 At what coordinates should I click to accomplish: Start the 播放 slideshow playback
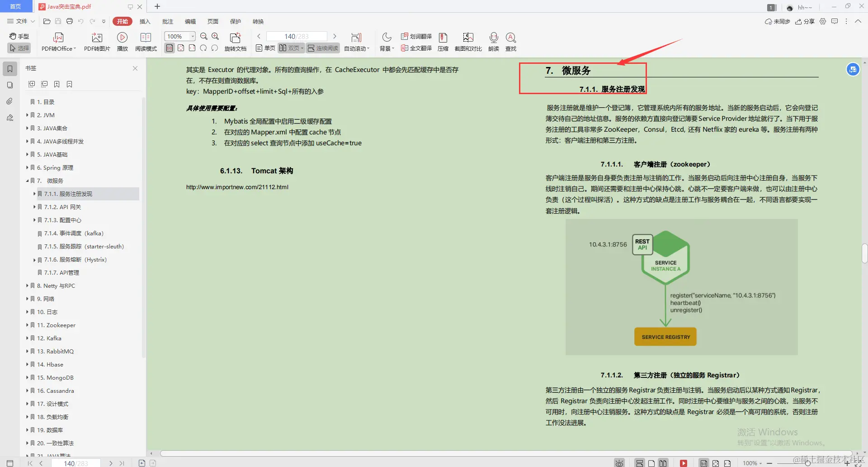pos(122,41)
